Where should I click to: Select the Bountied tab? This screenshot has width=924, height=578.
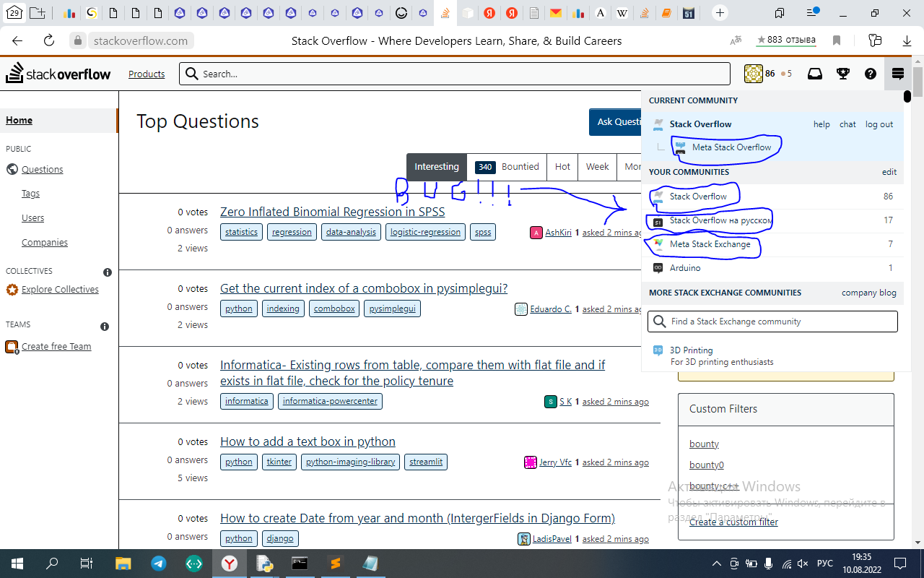[507, 167]
